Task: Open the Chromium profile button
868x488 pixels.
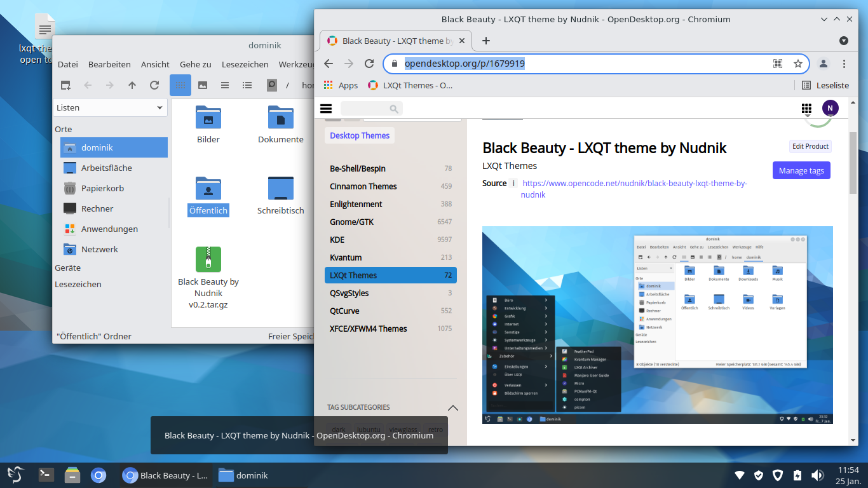Action: (x=824, y=64)
